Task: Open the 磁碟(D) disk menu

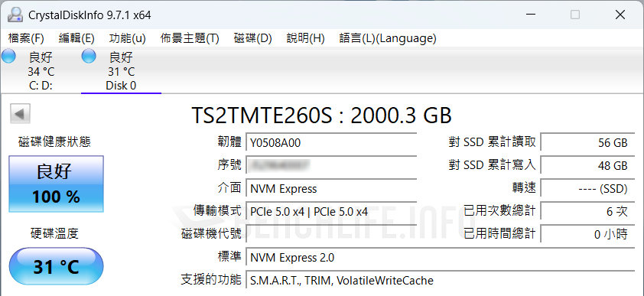Action: tap(253, 38)
